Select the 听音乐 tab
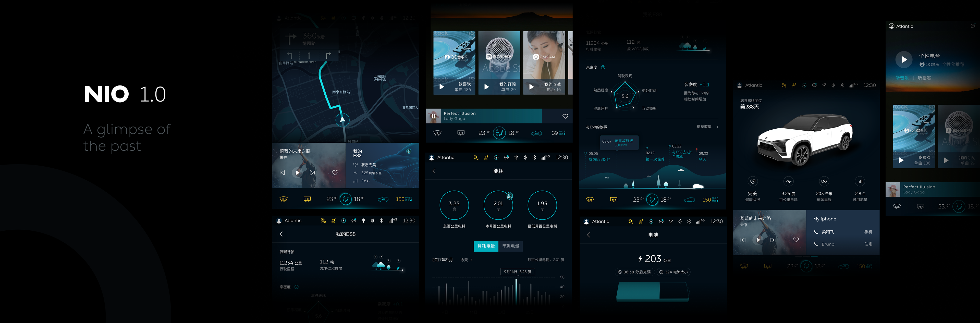This screenshot has width=980, height=323. click(902, 78)
